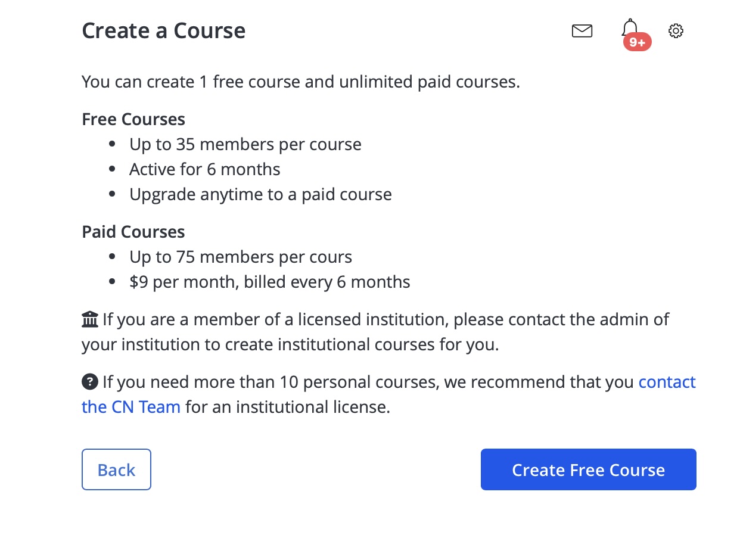
Task: Go back with the Back button
Action: [x=116, y=469]
